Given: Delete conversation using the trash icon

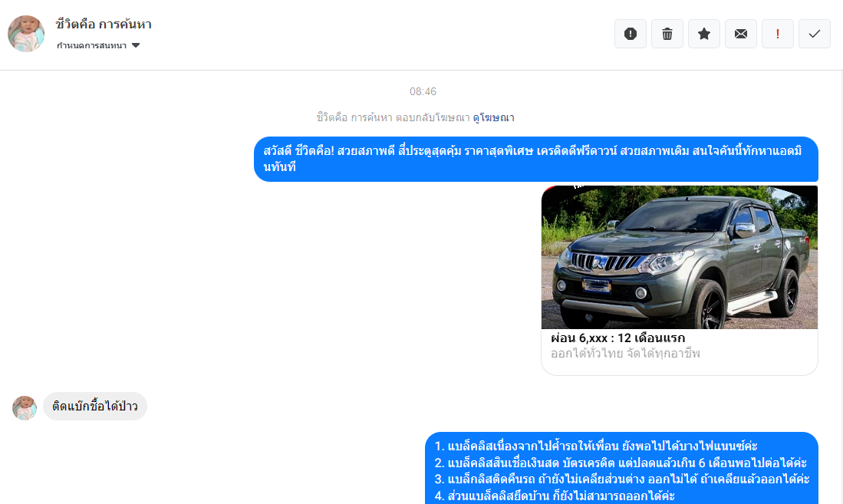Looking at the screenshot, I should (x=667, y=34).
